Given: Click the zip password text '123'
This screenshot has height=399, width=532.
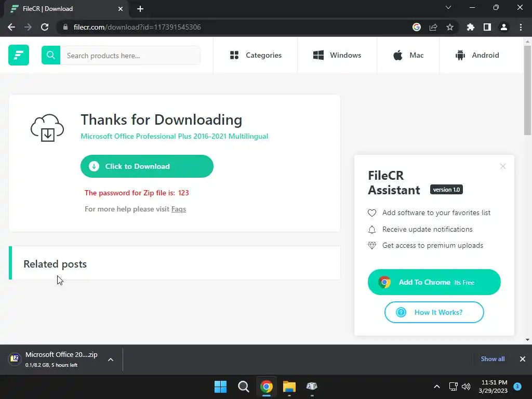Looking at the screenshot, I should 183,193.
